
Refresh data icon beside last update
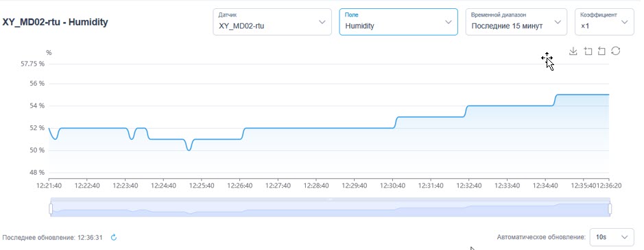[x=114, y=237]
